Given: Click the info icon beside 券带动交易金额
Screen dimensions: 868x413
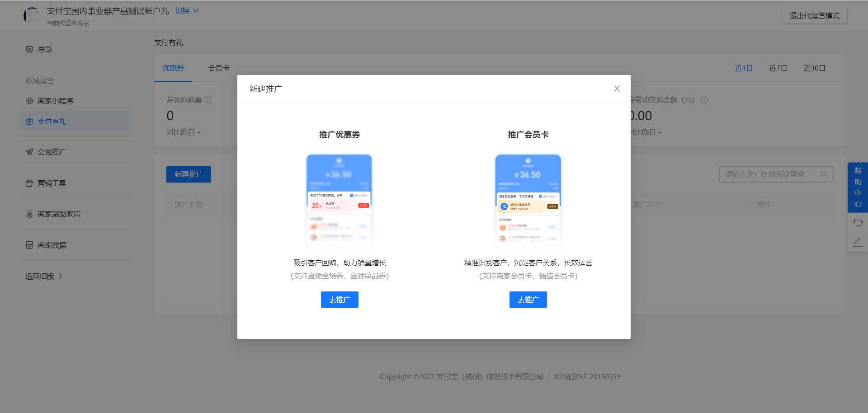Looking at the screenshot, I should 704,99.
